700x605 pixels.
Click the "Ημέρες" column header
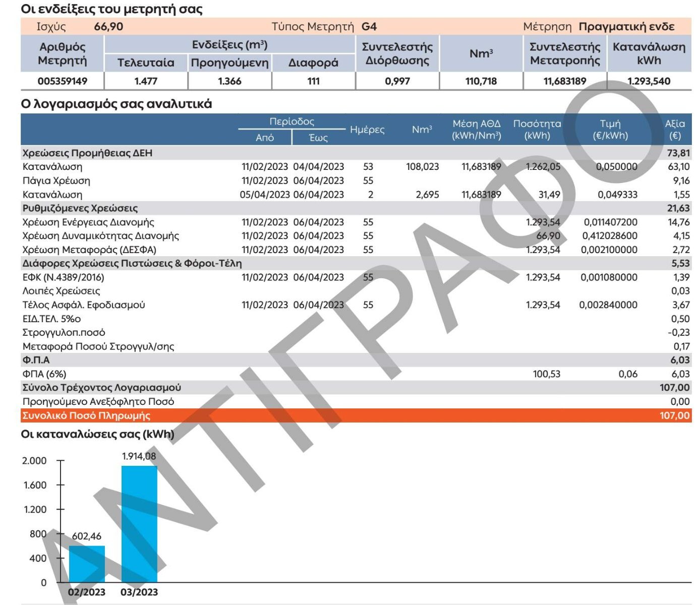coord(367,130)
